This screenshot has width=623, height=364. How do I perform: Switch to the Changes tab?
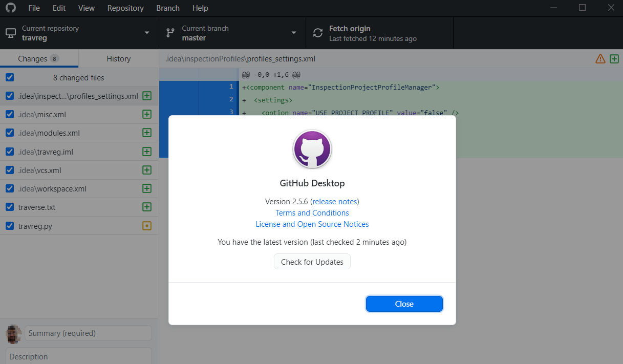pyautogui.click(x=39, y=59)
